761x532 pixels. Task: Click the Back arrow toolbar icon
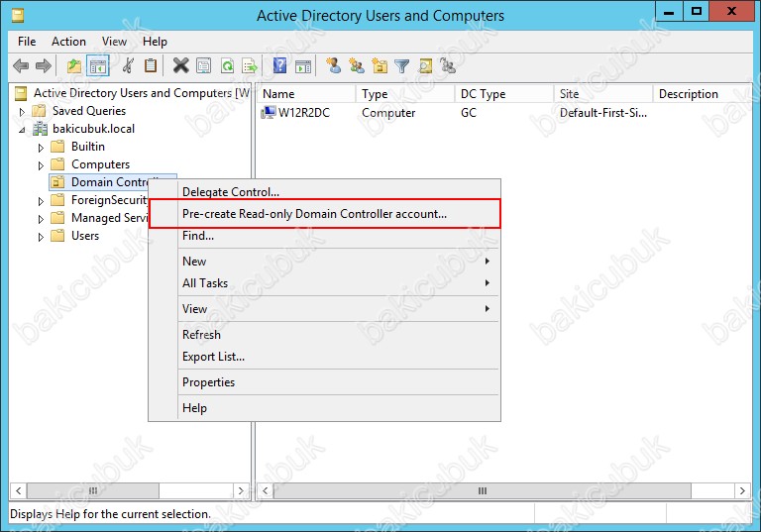tap(21, 65)
